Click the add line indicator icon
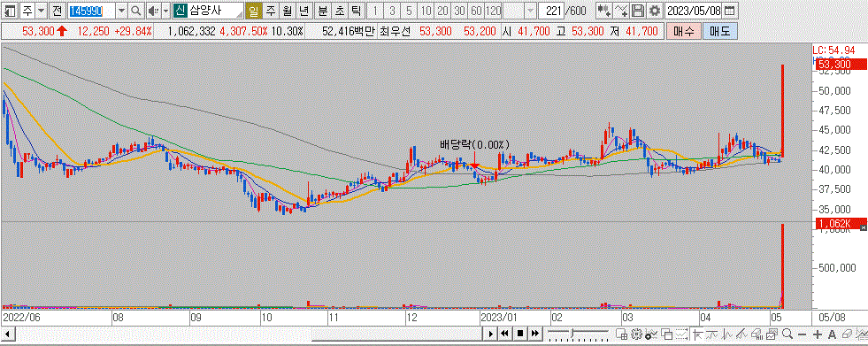The width and height of the screenshot is (868, 346). click(622, 10)
